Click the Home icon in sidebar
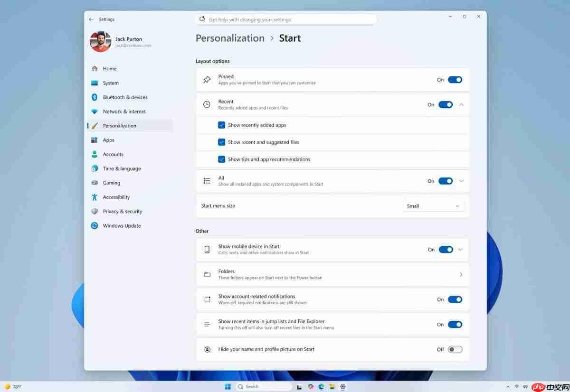 [95, 68]
